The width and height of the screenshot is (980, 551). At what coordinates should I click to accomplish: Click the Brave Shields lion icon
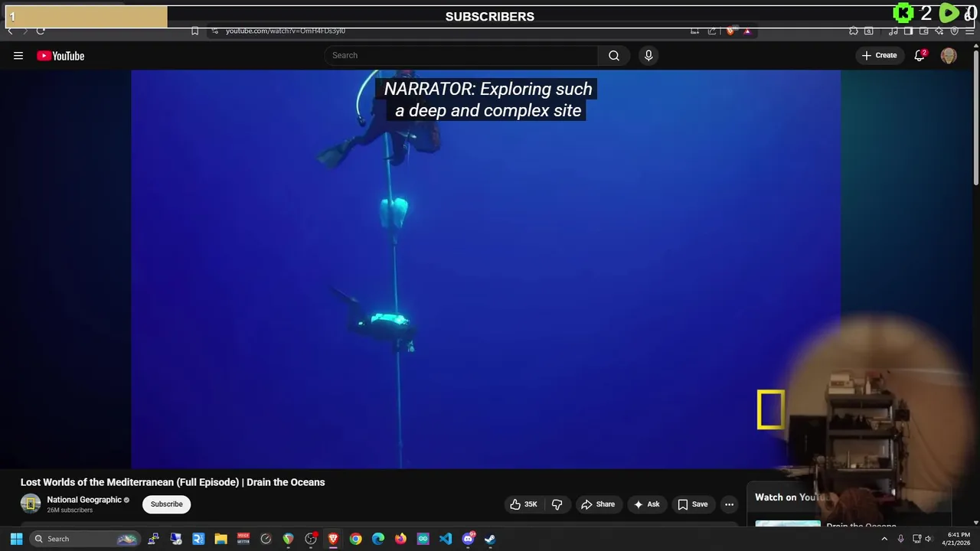[x=730, y=31]
